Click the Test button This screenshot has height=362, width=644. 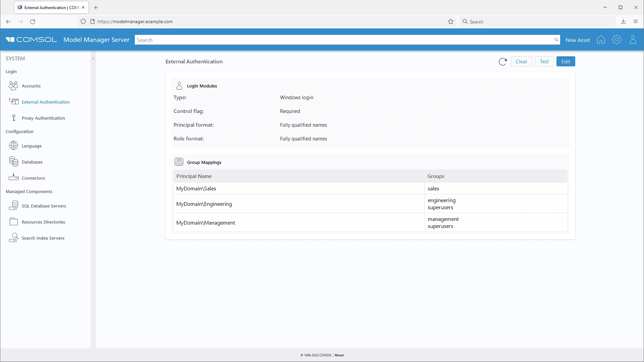544,62
